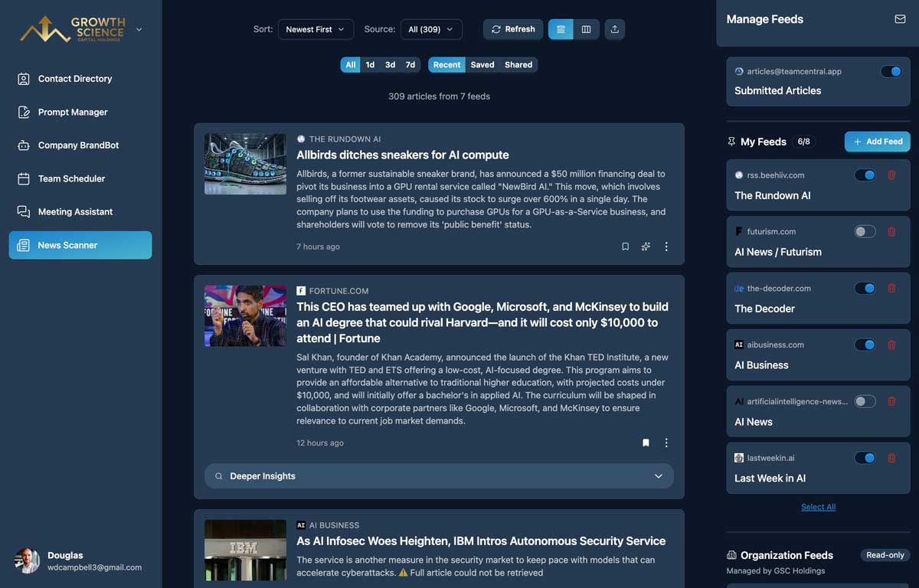Delete the Last Week in AI feed

(891, 458)
